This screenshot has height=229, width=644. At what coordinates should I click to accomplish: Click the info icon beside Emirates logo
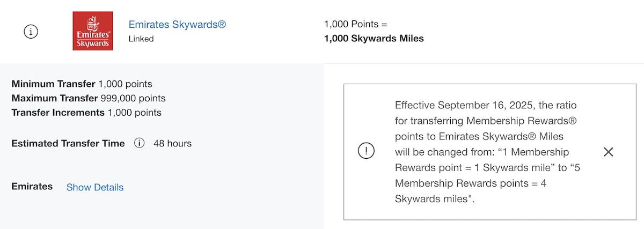31,32
